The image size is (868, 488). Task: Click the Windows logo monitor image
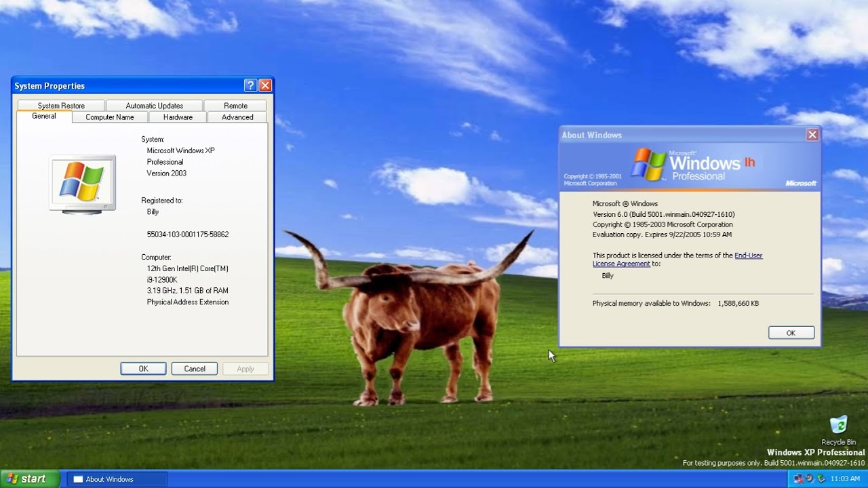point(82,183)
